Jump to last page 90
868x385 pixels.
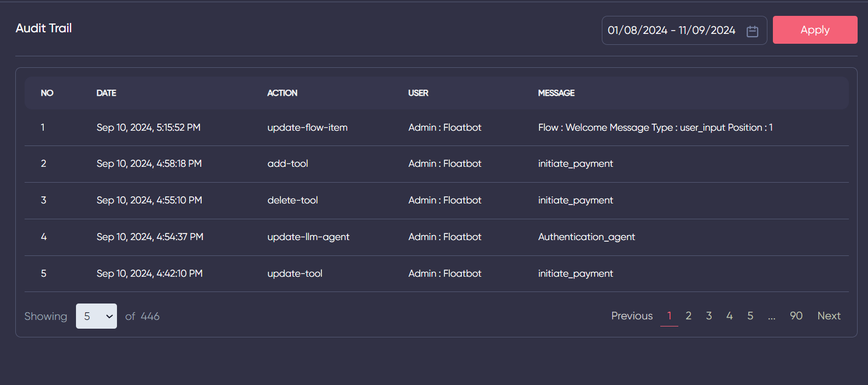click(x=796, y=316)
